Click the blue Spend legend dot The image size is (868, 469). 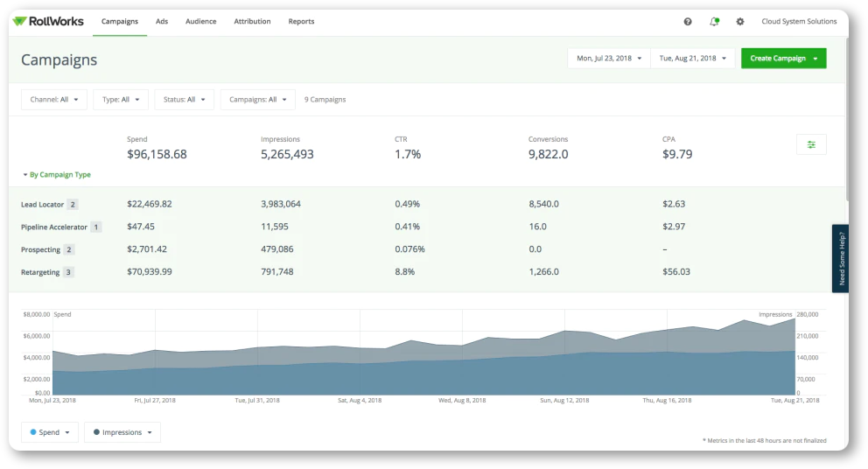coord(33,432)
